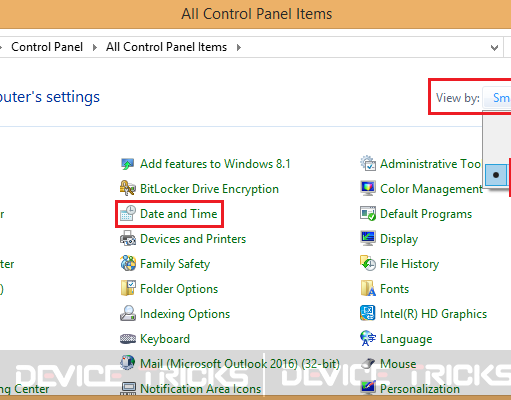The width and height of the screenshot is (511, 400).
Task: Open the Mail (Microsoft Outlook 2016) (32-bit) link
Action: point(240,364)
